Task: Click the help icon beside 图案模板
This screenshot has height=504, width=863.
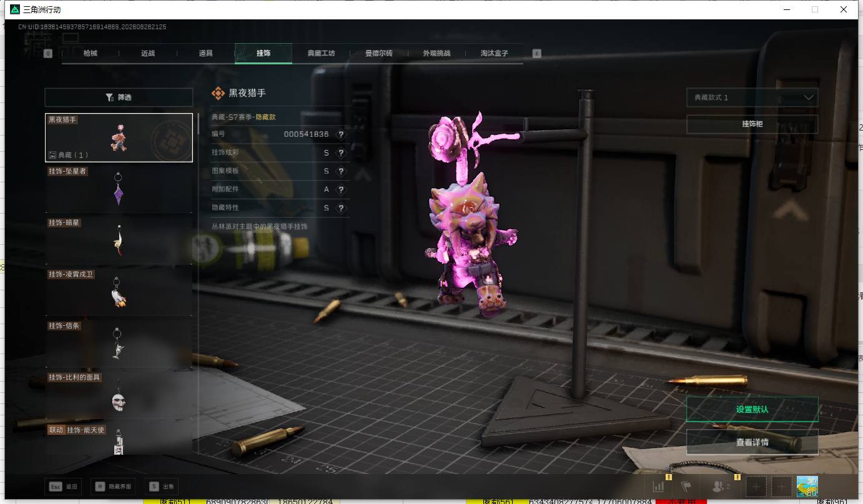Action: [341, 171]
